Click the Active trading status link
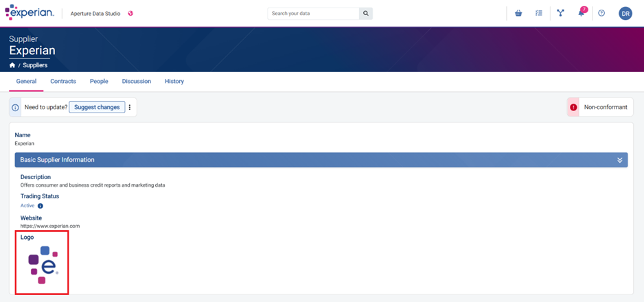 click(27, 206)
